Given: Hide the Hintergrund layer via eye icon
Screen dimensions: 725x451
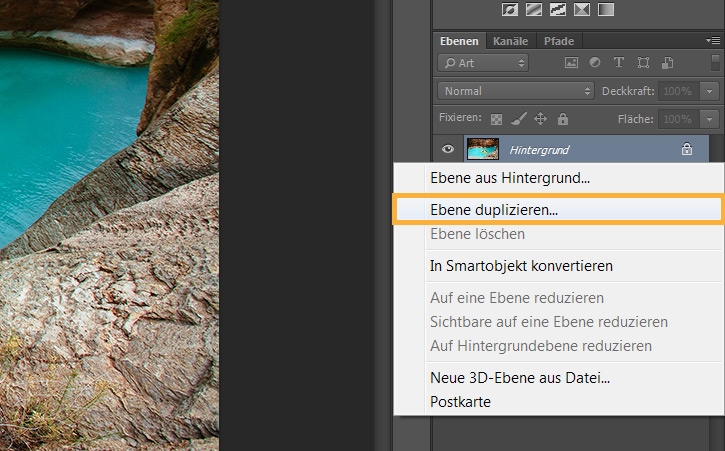Looking at the screenshot, I should point(447,149).
